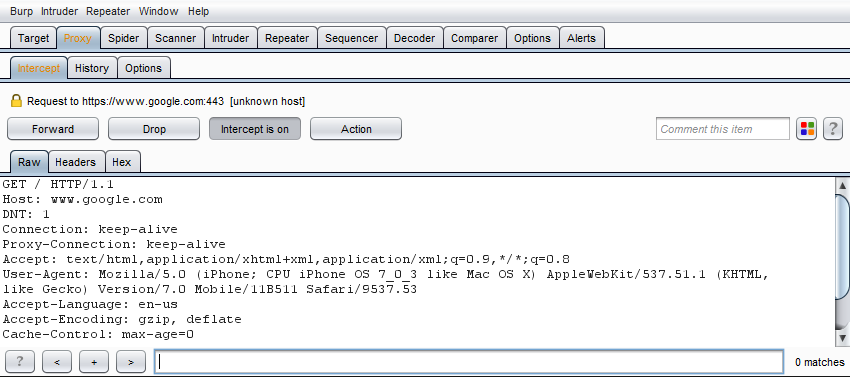This screenshot has width=850, height=377.
Task: Open the Intruder tool tab
Action: point(230,39)
